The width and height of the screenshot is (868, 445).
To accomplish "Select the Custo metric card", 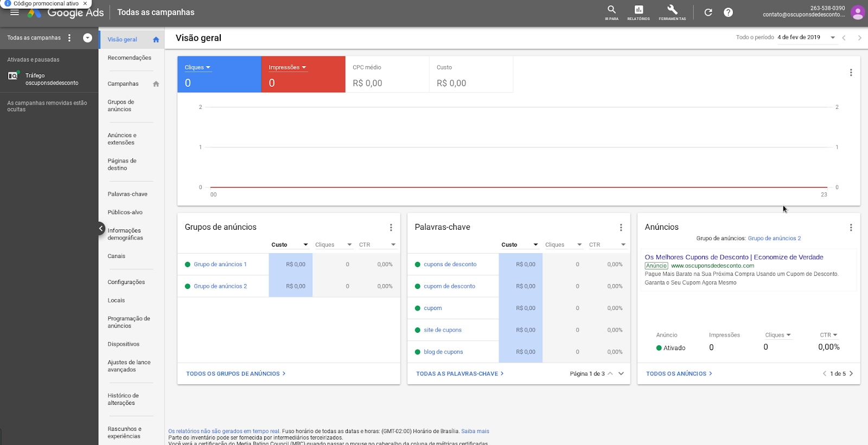I will point(471,74).
